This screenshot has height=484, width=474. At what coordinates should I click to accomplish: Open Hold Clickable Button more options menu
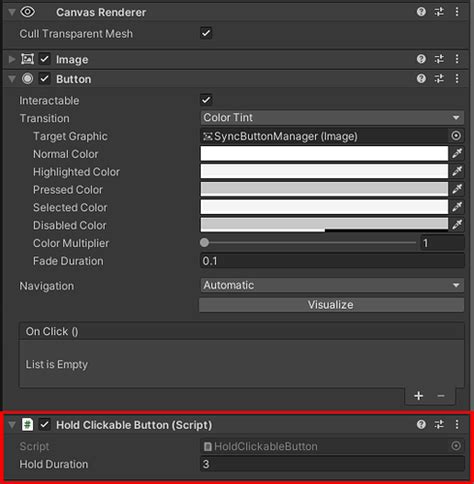point(457,425)
